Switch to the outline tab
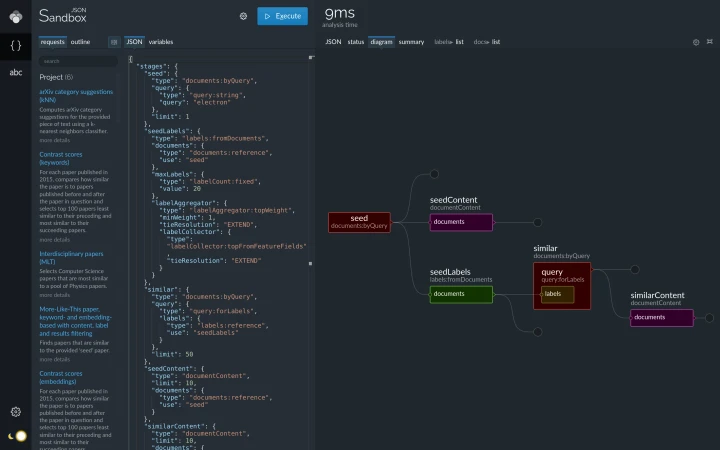Screen dimensions: 720x450 [80, 42]
